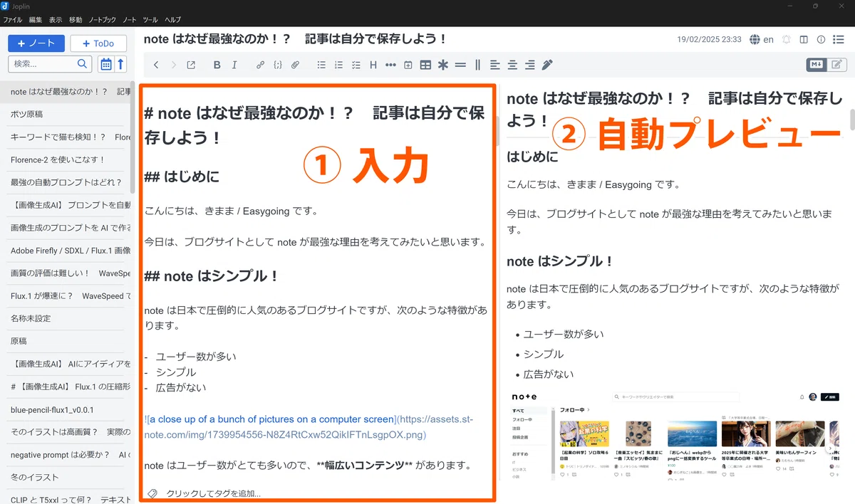Set alarm with bell icon
Screen dimensions: 855x504
[787, 40]
